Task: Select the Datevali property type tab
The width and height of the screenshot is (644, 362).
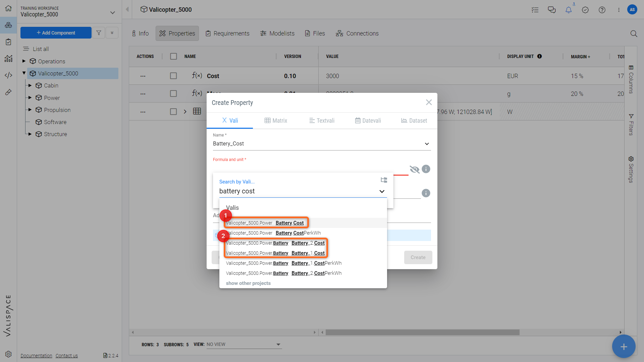Action: coord(368,121)
